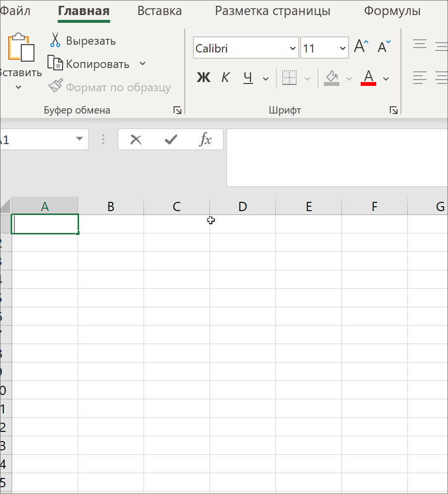Expand the borders dropdown arrow
Viewport: 448px width, 494px height.
307,79
